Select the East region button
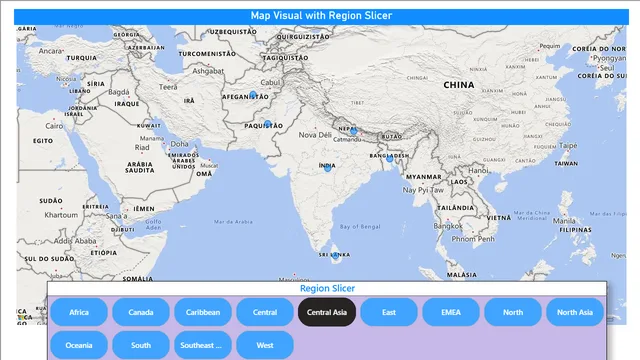 (x=389, y=312)
